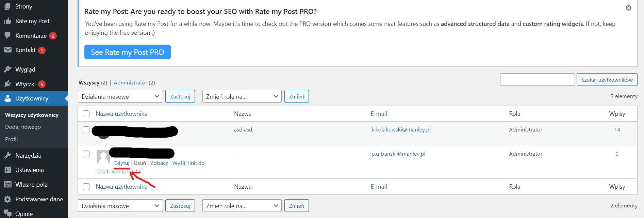
Task: Open Wygląd via the paintbrush icon
Action: coord(7,69)
